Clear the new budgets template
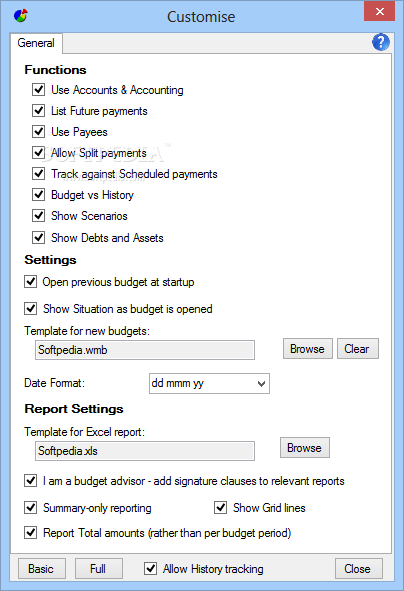Screen dimensions: 404x591 pos(357,349)
